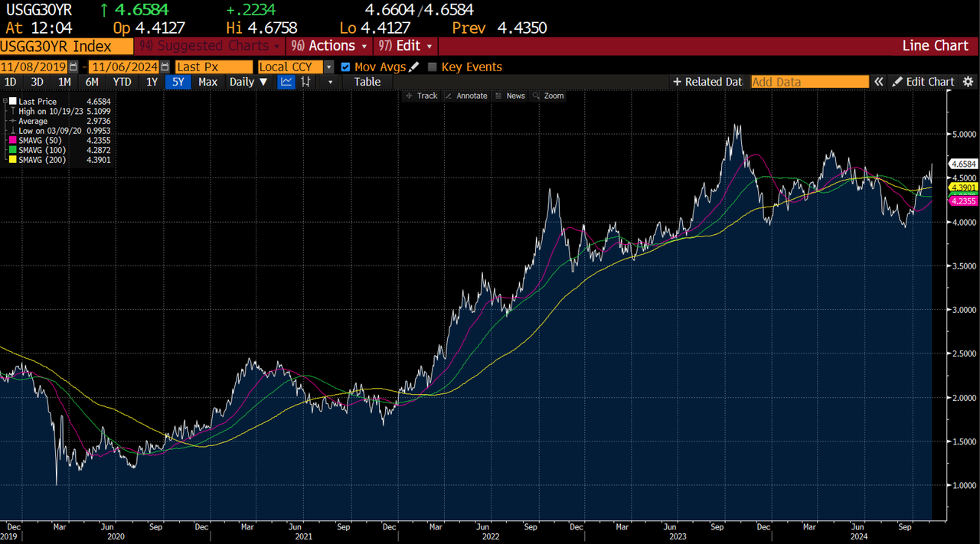Click the Edit Chart button
Image resolution: width=980 pixels, height=544 pixels.
pos(923,82)
